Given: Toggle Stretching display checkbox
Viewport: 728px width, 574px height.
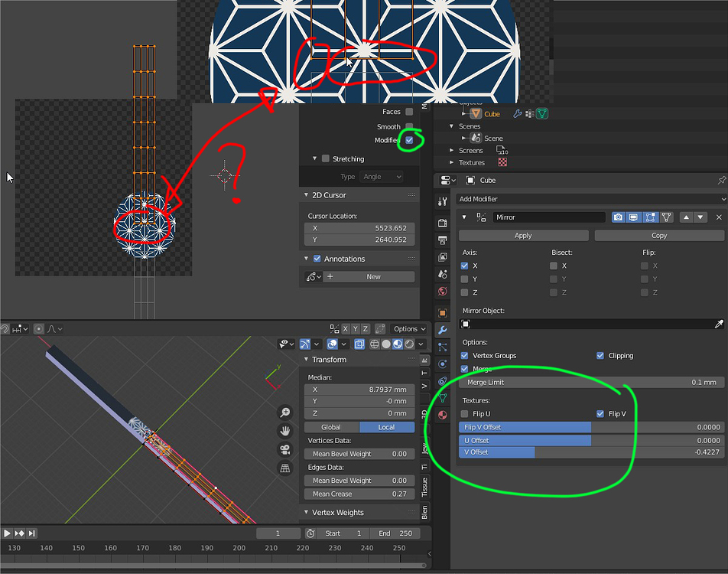Looking at the screenshot, I should (x=326, y=158).
